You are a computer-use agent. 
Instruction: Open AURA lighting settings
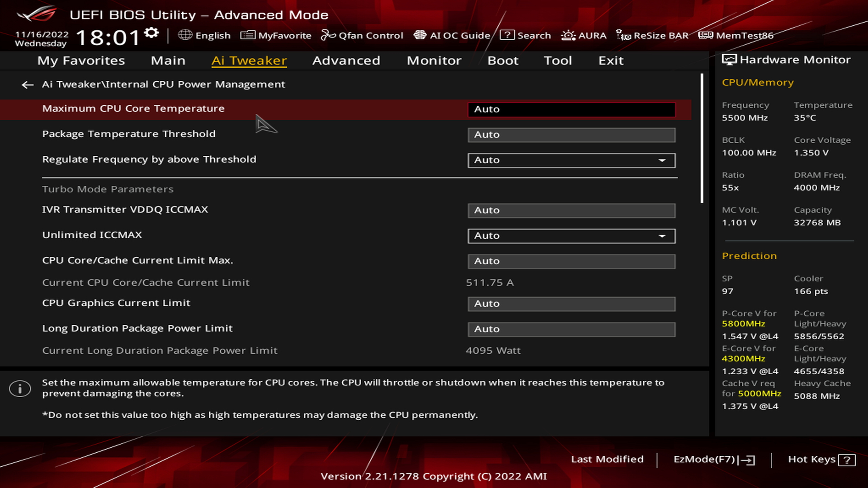click(x=583, y=35)
